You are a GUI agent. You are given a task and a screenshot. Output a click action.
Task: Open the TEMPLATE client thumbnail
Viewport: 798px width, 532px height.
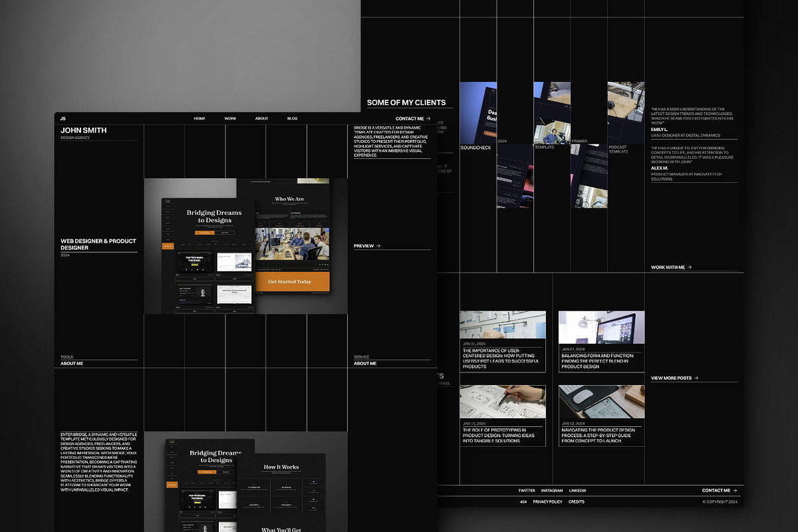[x=552, y=113]
